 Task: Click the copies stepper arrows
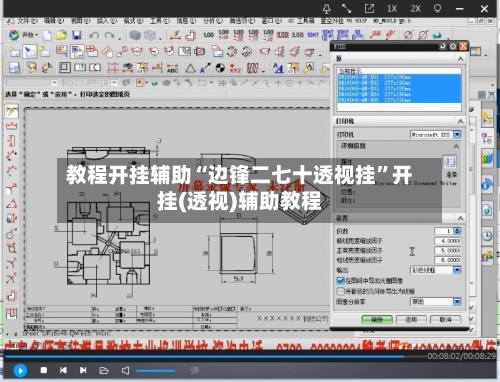pyautogui.click(x=457, y=231)
